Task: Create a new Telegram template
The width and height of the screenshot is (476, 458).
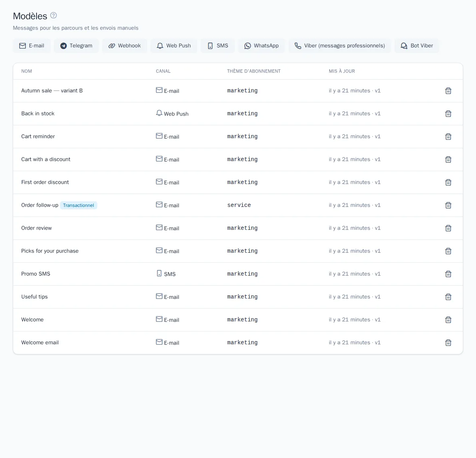Action: point(76,46)
